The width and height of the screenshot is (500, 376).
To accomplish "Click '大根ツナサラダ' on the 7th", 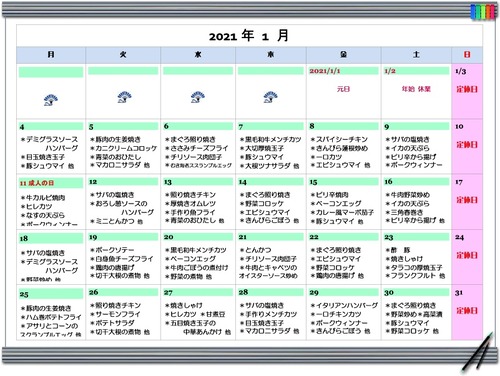I will [268, 166].
